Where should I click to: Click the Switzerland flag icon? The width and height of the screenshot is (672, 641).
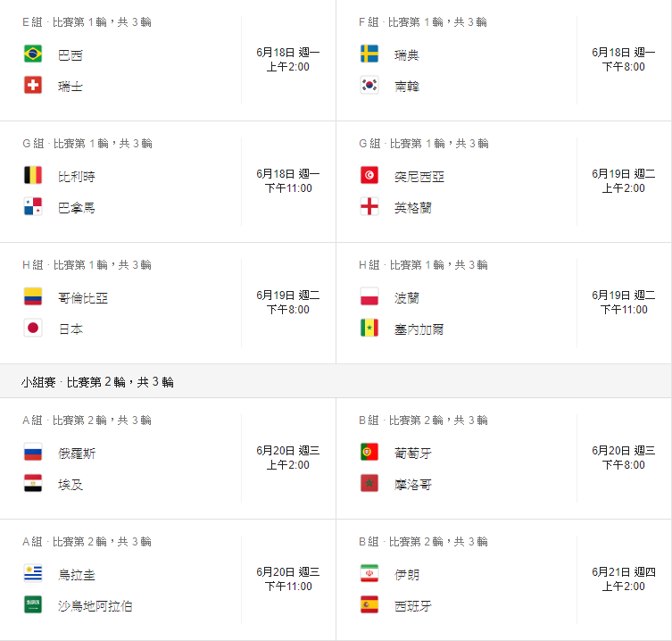coord(33,86)
